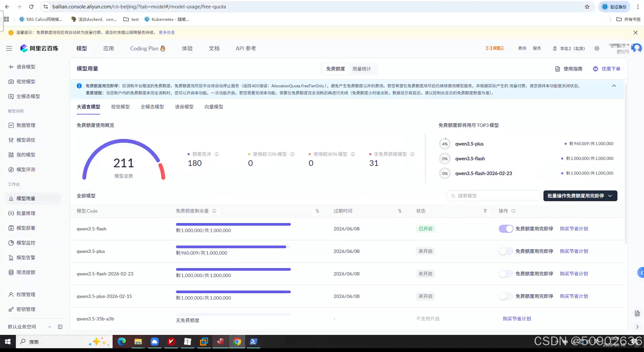
Task: Click the page vertical scrollbar
Action: tap(626, 163)
